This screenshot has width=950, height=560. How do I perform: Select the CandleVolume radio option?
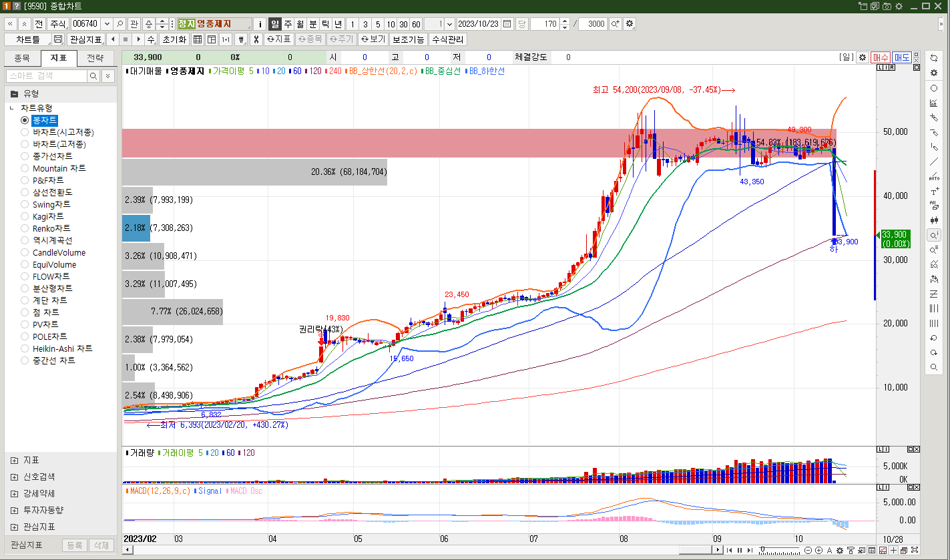coord(25,252)
